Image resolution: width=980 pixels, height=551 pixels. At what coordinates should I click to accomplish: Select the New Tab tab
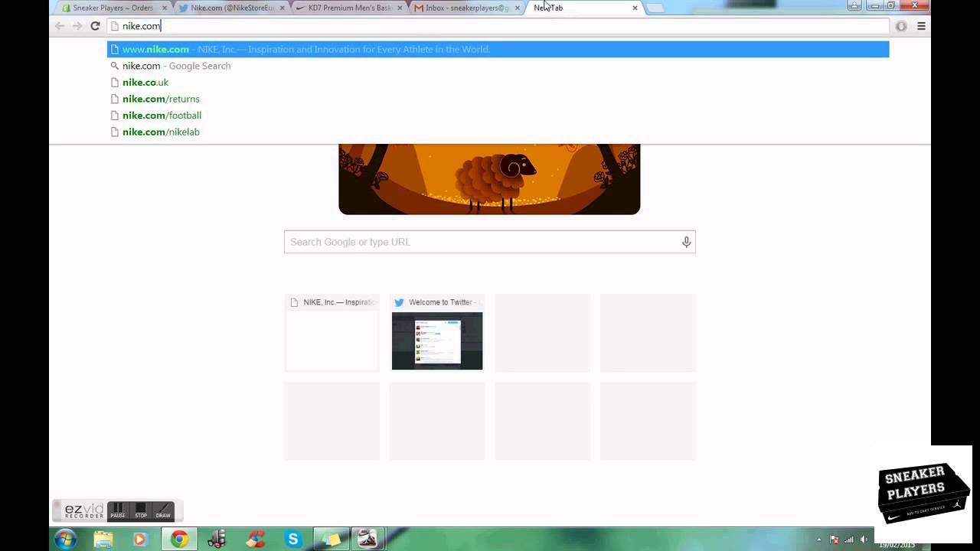(583, 8)
